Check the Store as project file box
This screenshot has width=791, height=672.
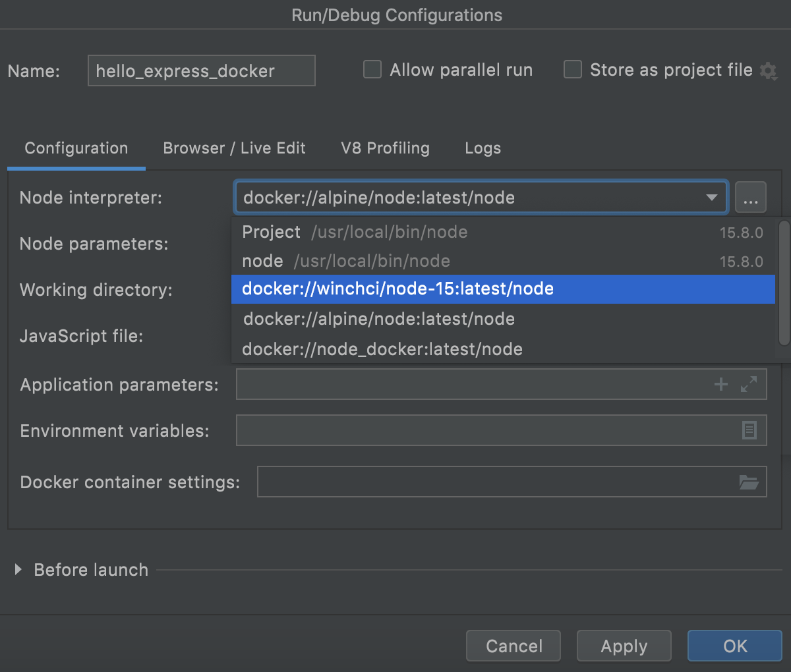pyautogui.click(x=573, y=70)
